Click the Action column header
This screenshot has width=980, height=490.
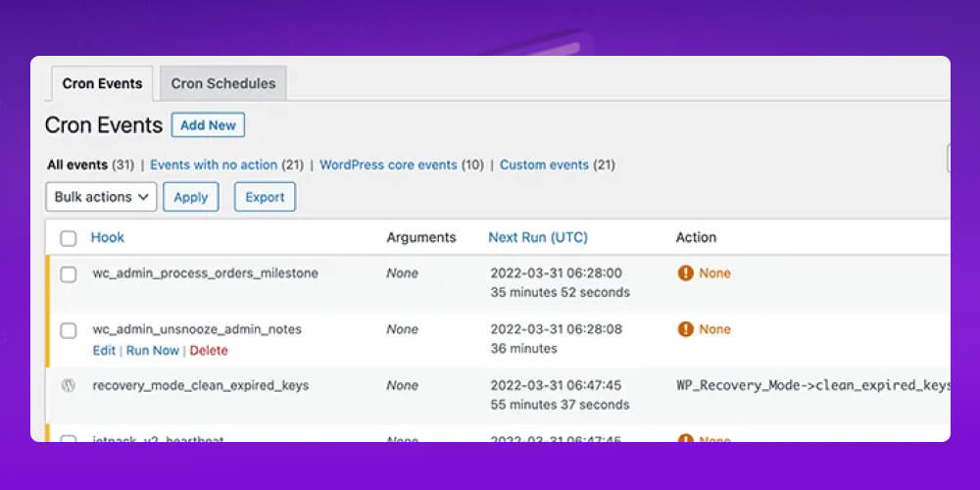point(696,237)
